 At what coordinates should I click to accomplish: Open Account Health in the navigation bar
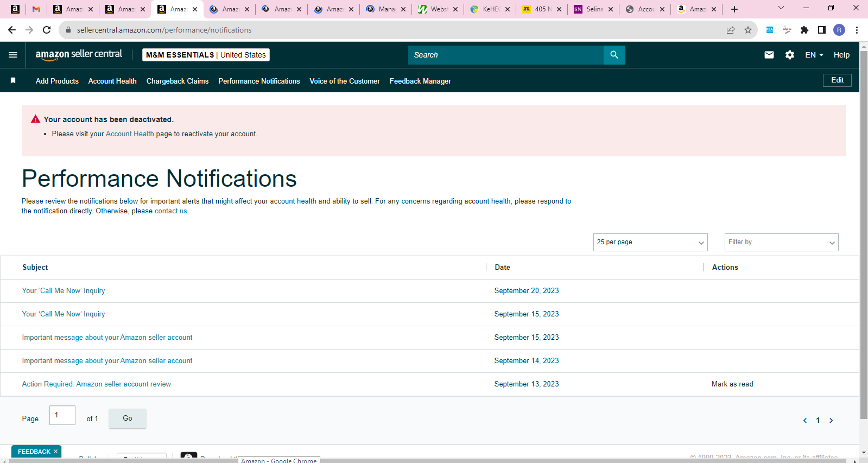[x=112, y=81]
